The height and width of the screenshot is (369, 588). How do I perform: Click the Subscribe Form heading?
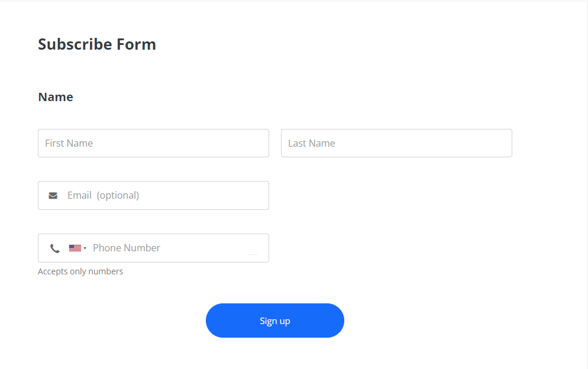[96, 44]
